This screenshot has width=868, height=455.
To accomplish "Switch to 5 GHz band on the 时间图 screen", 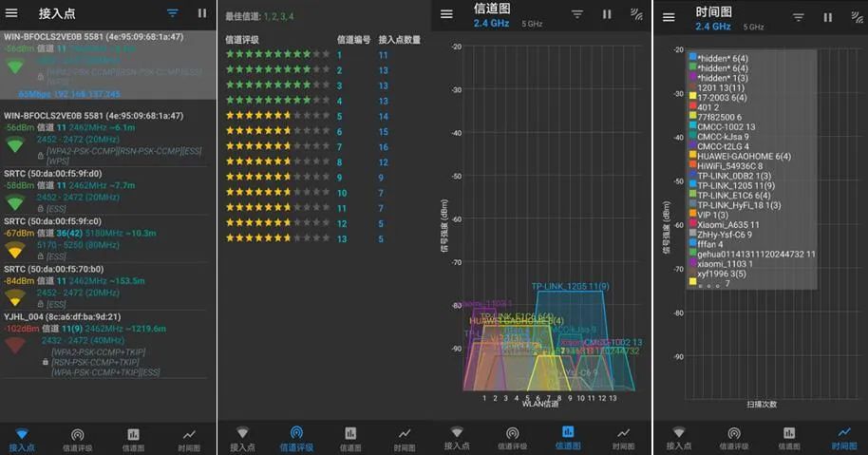I will pyautogui.click(x=753, y=27).
